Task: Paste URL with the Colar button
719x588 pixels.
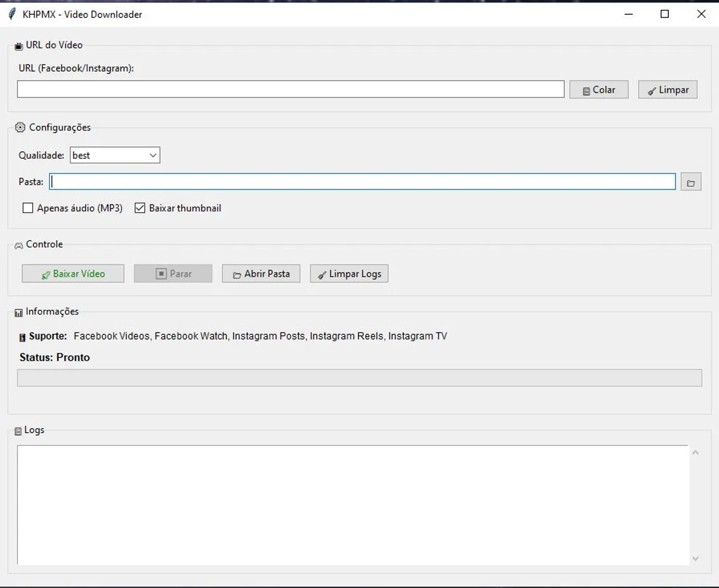Action: pyautogui.click(x=599, y=90)
